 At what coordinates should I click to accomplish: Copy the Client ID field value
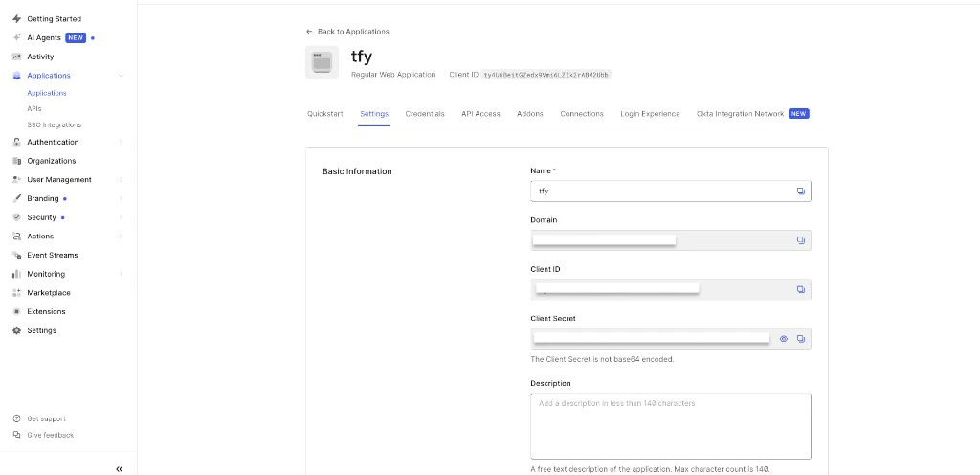(x=801, y=289)
